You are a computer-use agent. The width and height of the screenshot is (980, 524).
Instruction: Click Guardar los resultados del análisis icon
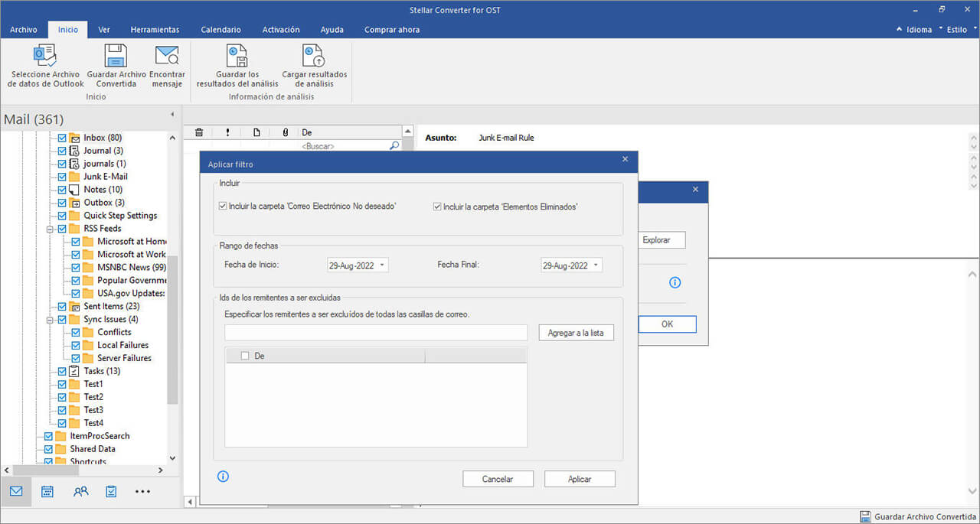click(x=237, y=56)
